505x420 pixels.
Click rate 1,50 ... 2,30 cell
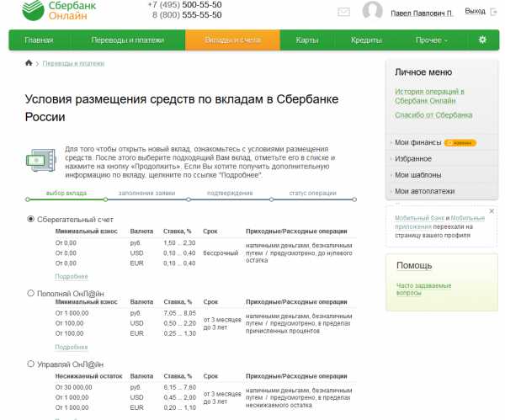(179, 243)
